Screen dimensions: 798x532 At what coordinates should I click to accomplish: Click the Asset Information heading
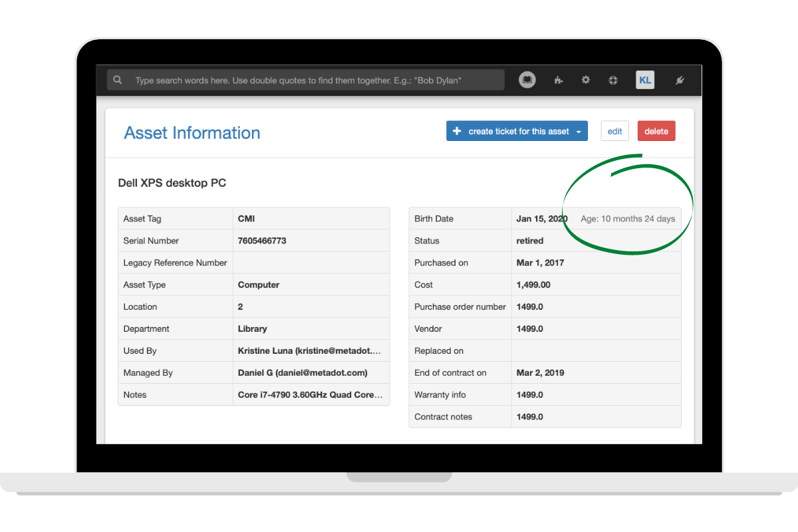192,133
